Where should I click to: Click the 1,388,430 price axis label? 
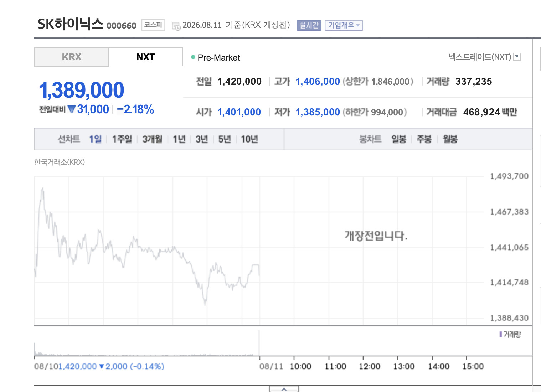[509, 318]
